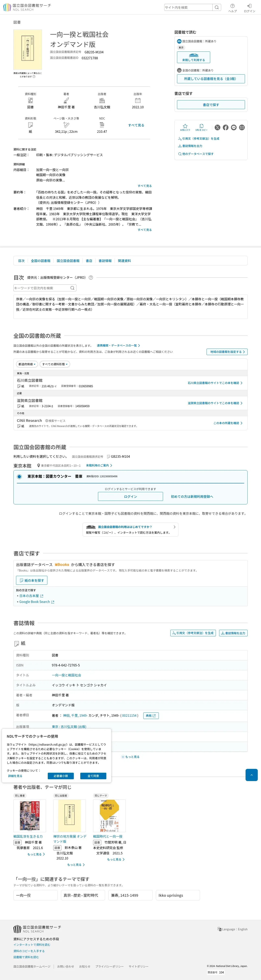Open 日本の古本屋 external link

click(31, 596)
